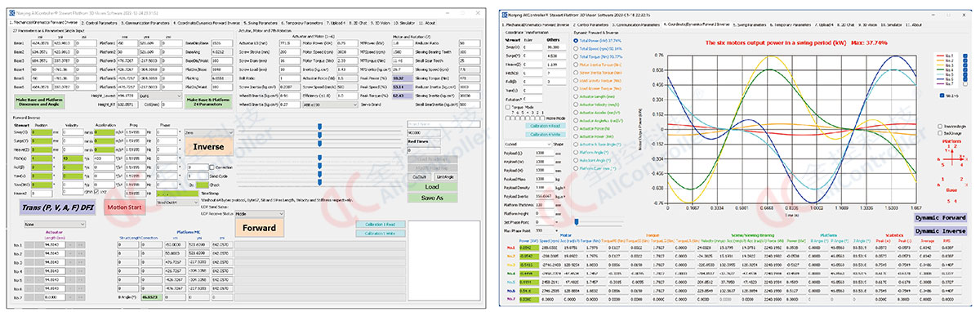The height and width of the screenshot is (312, 980).
Task: Open the DoF6 dropdown
Action: pos(160,96)
